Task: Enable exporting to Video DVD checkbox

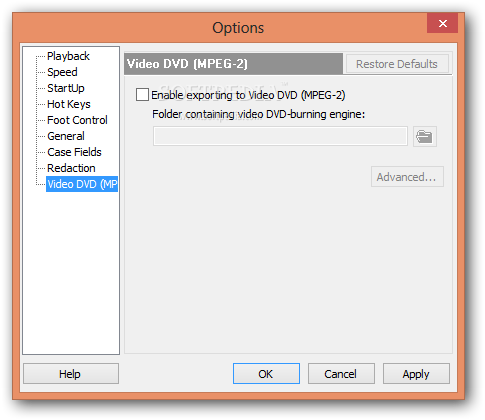Action: tap(142, 95)
